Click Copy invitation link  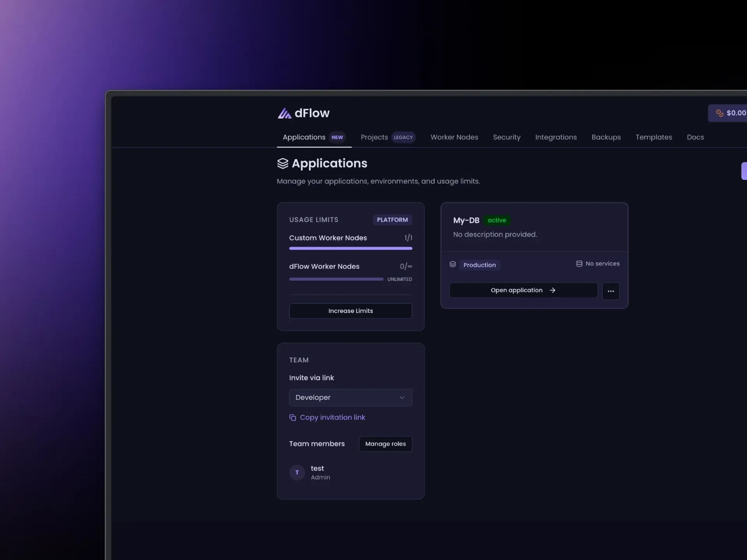[x=332, y=417]
